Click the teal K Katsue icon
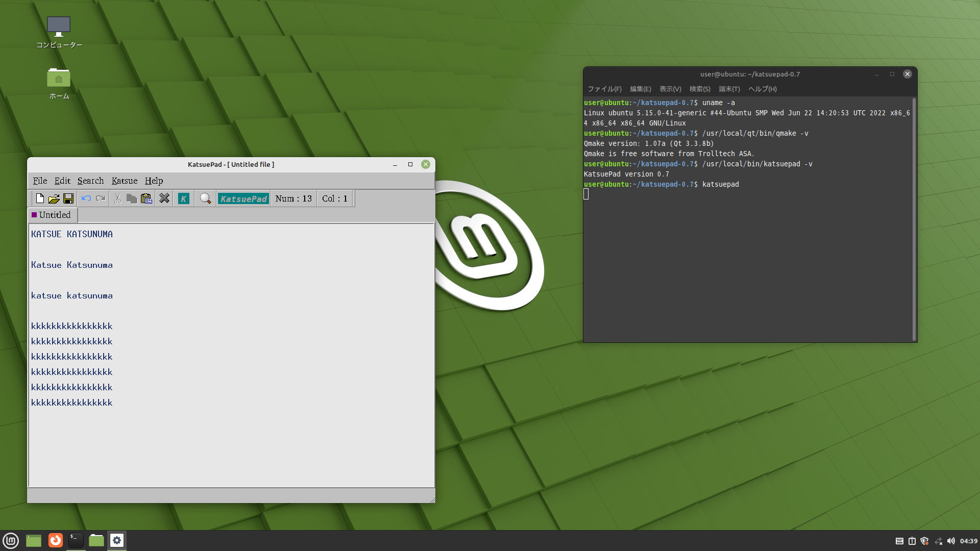Viewport: 980px width, 551px height. pos(184,198)
